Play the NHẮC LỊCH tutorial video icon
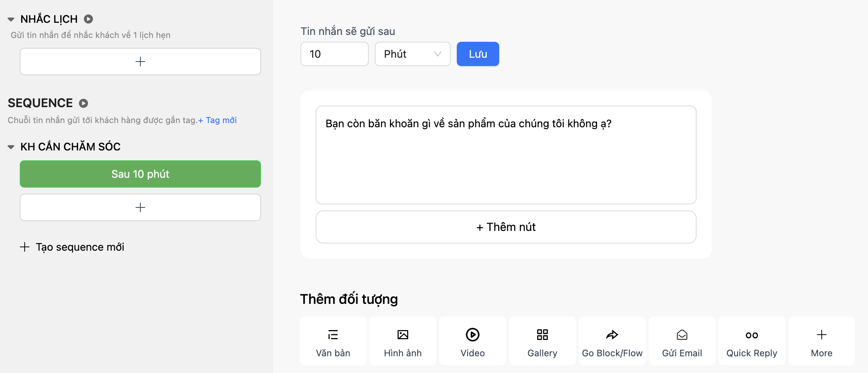 point(88,19)
